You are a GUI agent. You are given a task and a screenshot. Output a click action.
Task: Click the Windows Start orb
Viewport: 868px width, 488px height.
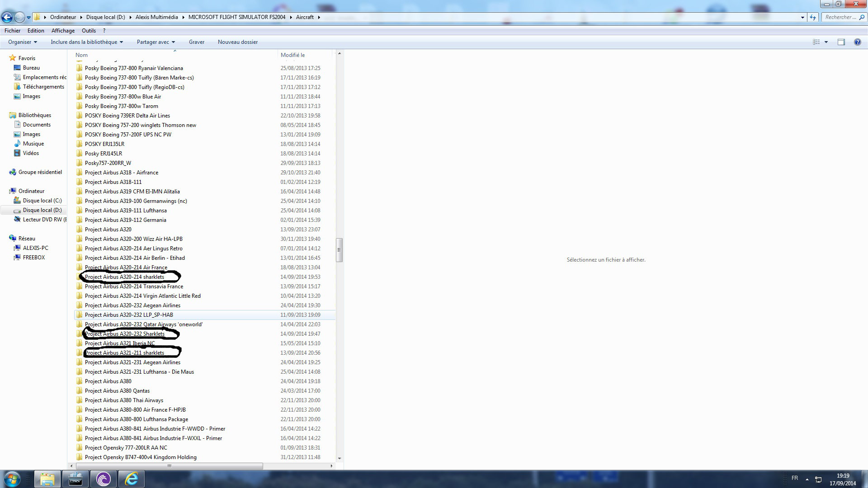[12, 479]
